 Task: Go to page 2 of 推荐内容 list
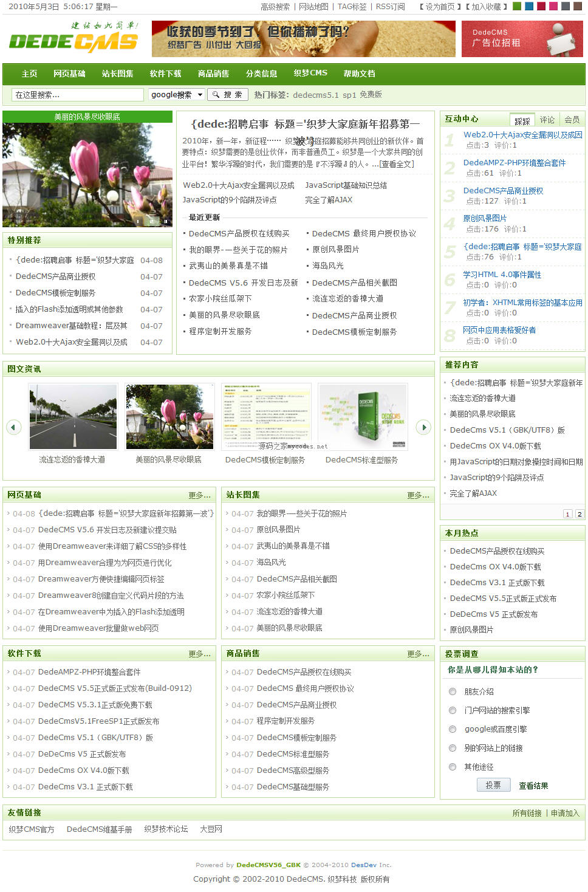[579, 513]
